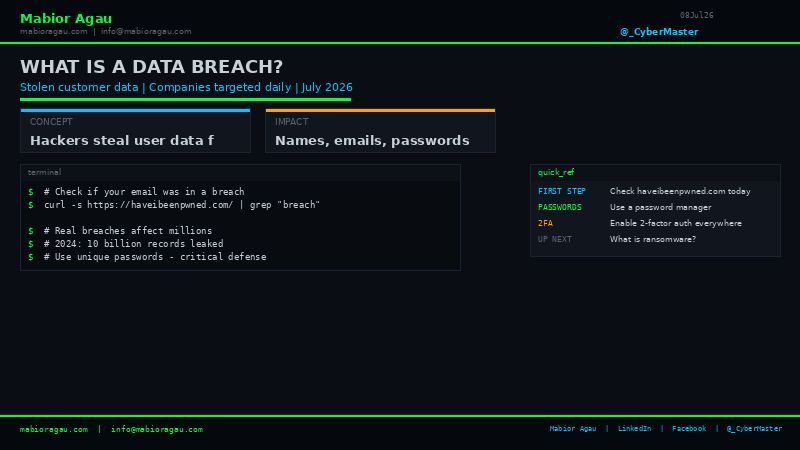The image size is (800, 450).
Task: Click the mabioragau.com link in header
Action: tap(54, 32)
